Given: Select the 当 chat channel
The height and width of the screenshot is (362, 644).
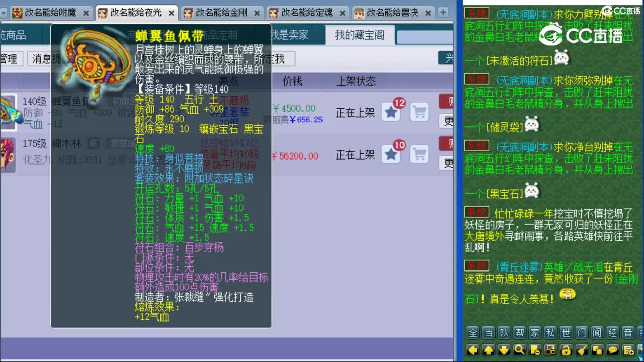Looking at the screenshot, I should (x=488, y=332).
